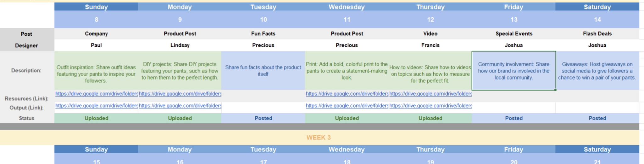644x164 pixels.
Task: Select the designer cell containing Francis
Action: point(430,45)
